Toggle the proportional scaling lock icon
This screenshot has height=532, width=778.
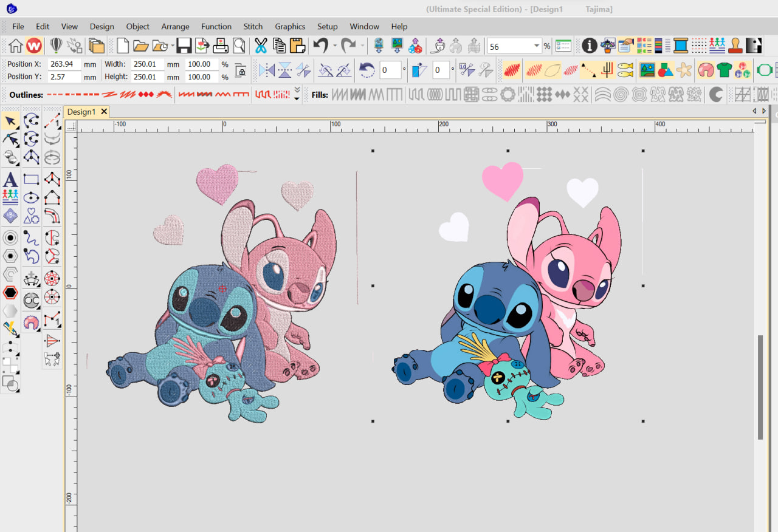tap(240, 70)
